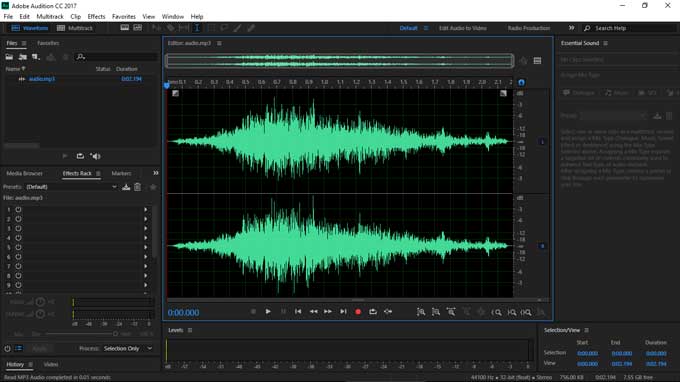The height and width of the screenshot is (382, 680).
Task: Toggle loop in Files panel preview
Action: (80, 156)
